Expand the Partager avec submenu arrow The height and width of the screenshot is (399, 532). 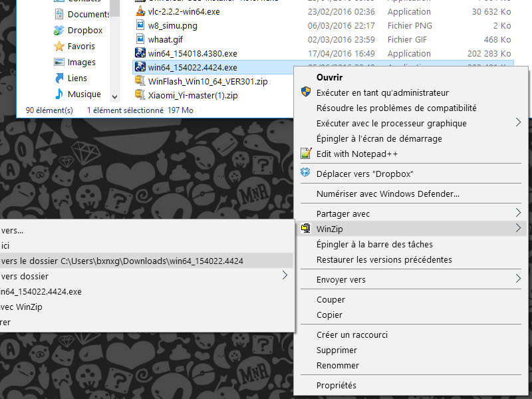(x=518, y=213)
